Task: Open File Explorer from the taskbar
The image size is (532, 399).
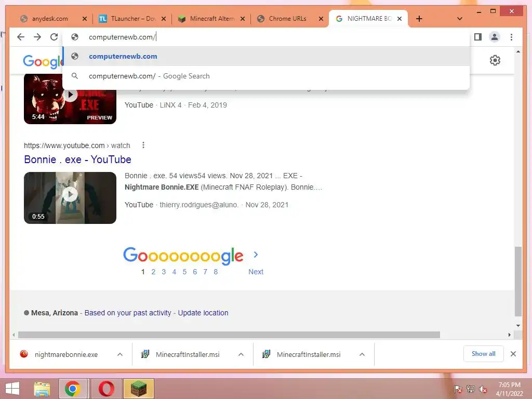Action: 42,389
